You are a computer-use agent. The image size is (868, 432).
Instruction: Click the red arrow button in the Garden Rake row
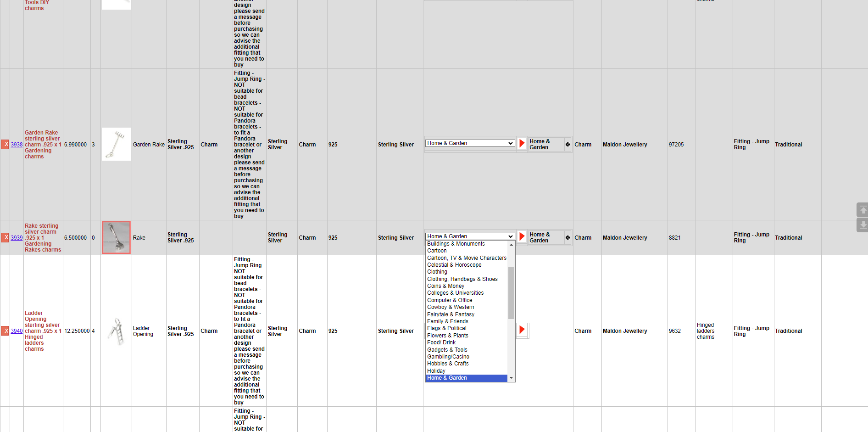pos(522,143)
